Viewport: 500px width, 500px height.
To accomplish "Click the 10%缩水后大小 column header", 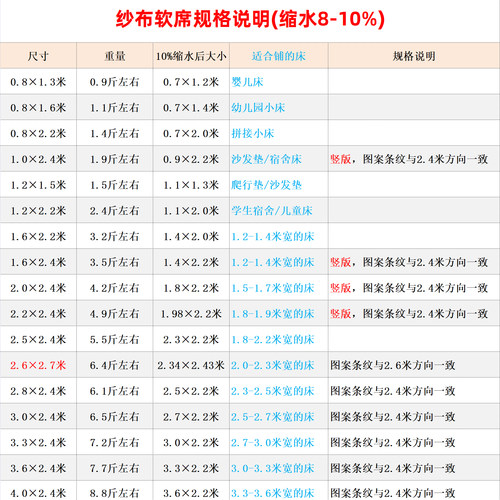I will tap(191, 56).
